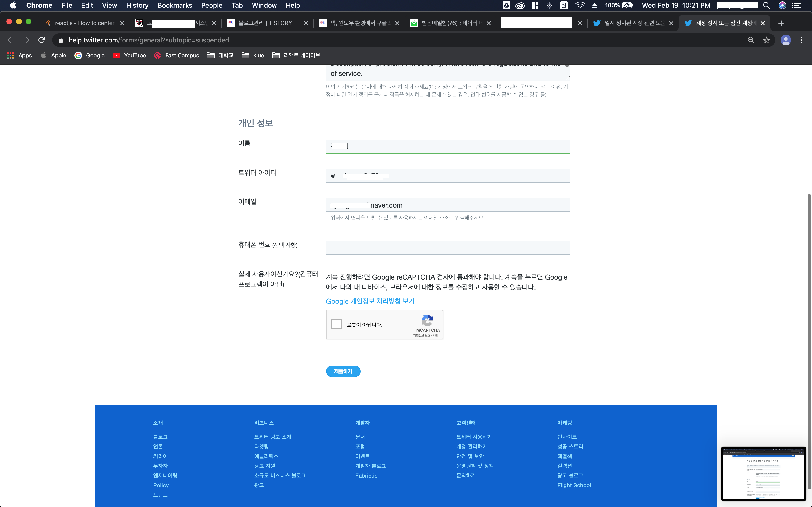Open the 리액트 네이티브 bookmarks folder
The width and height of the screenshot is (812, 507).
(296, 55)
